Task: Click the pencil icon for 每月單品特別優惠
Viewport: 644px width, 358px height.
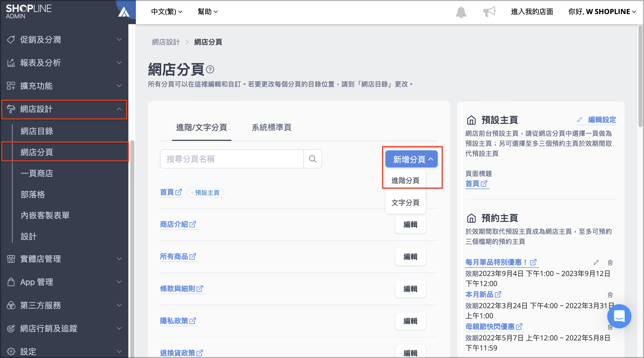Action: pos(596,262)
